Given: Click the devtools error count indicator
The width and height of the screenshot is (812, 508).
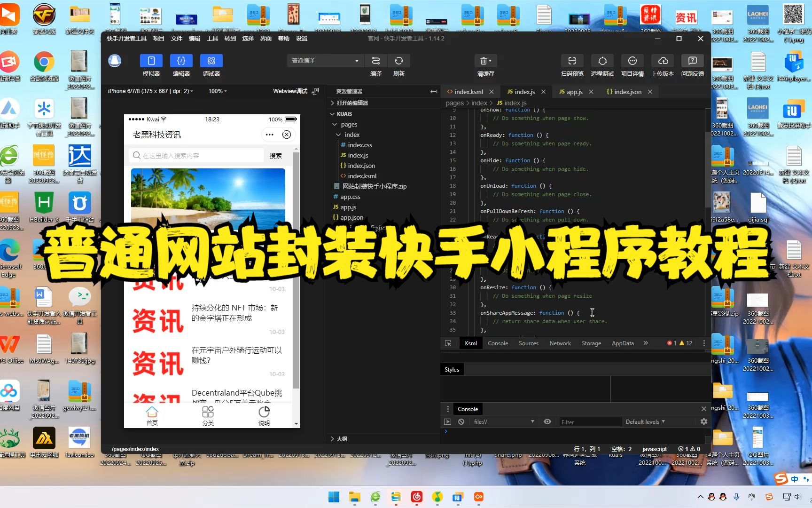Looking at the screenshot, I should [672, 343].
